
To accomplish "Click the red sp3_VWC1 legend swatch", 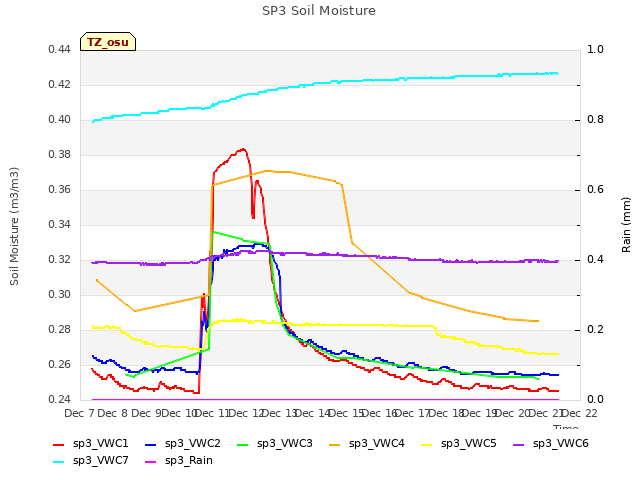I will click(59, 445).
